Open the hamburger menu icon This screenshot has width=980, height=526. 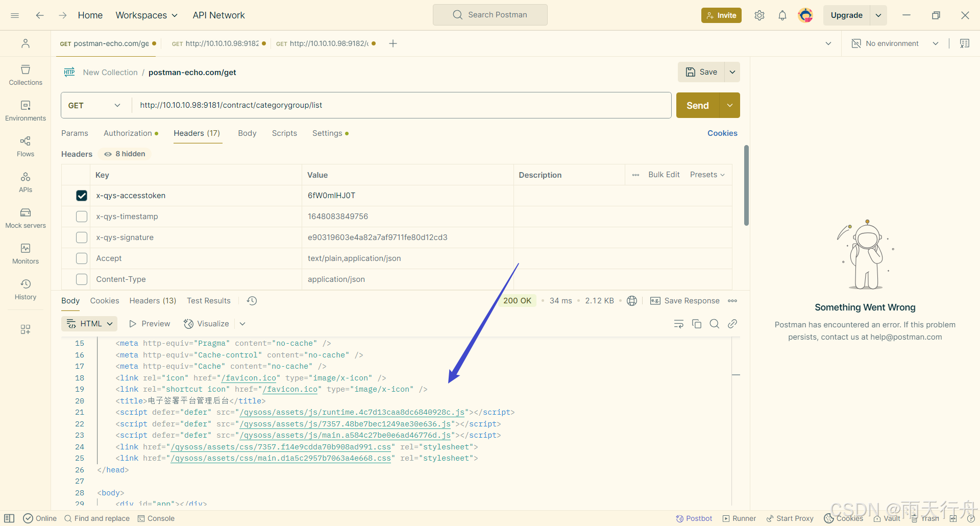[15, 15]
